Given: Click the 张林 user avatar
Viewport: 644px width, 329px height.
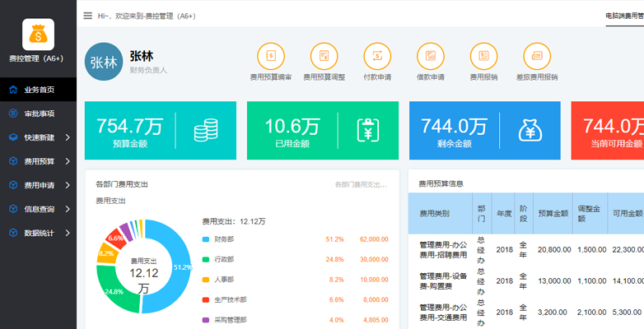Looking at the screenshot, I should 104,62.
